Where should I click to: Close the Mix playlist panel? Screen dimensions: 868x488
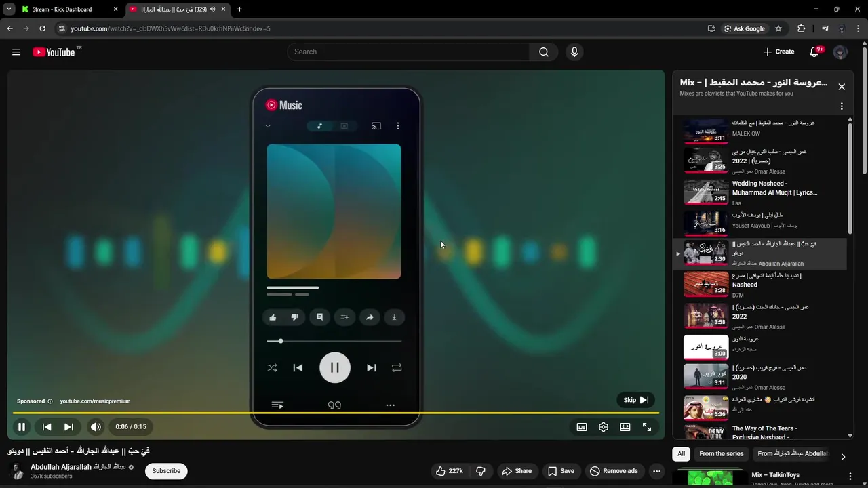point(842,87)
